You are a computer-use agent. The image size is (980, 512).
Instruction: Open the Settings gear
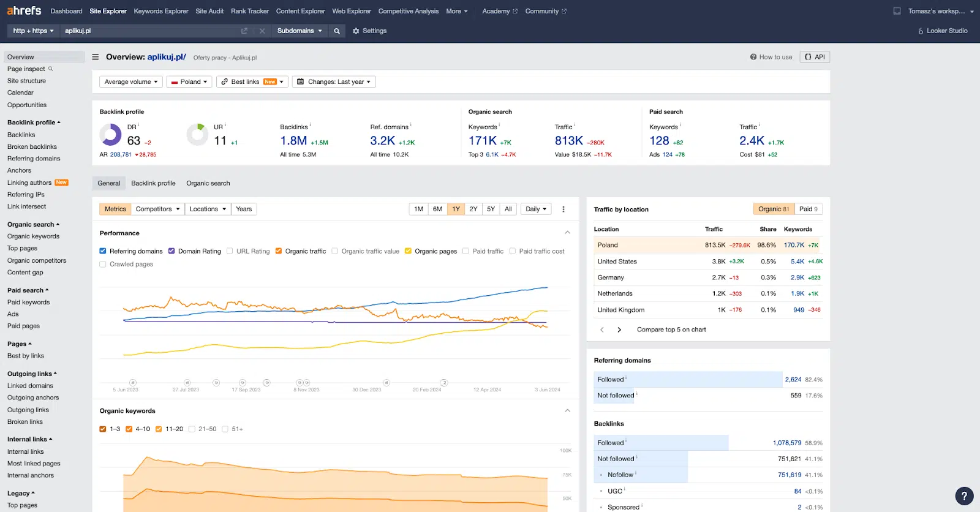[x=356, y=31]
